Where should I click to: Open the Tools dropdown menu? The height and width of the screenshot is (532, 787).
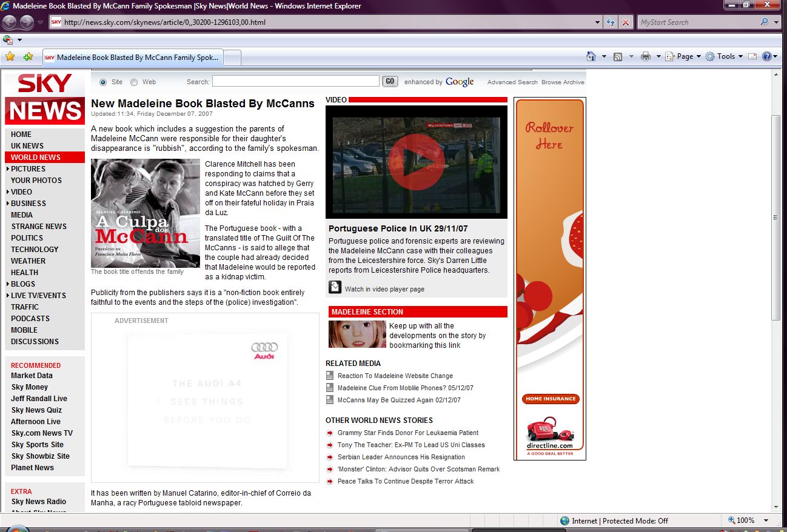[725, 56]
